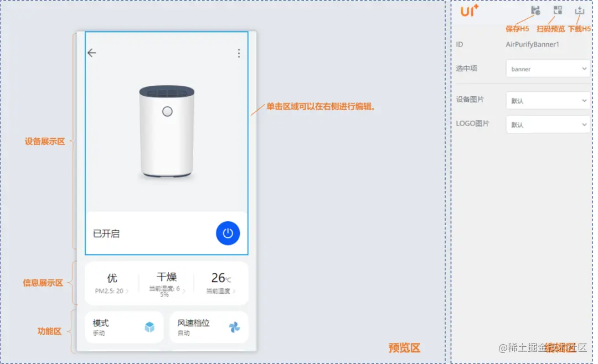Toggle the blue power button
598x364 pixels.
(x=228, y=233)
